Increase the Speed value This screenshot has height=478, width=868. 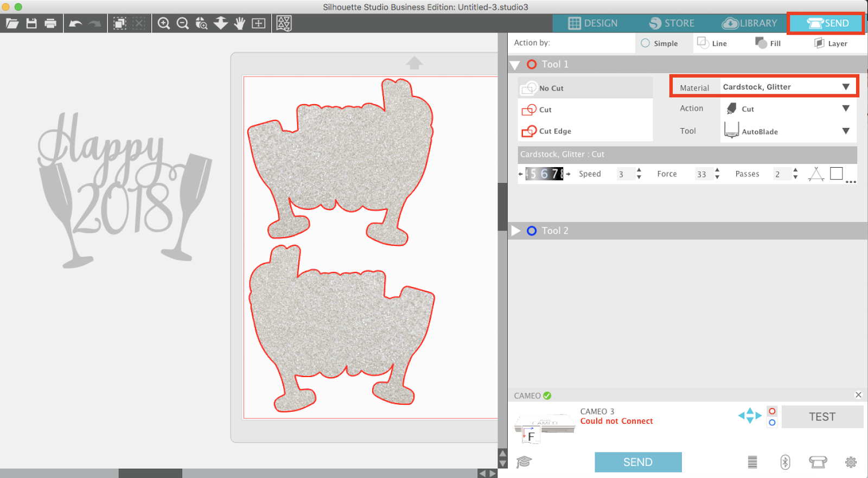pyautogui.click(x=639, y=170)
